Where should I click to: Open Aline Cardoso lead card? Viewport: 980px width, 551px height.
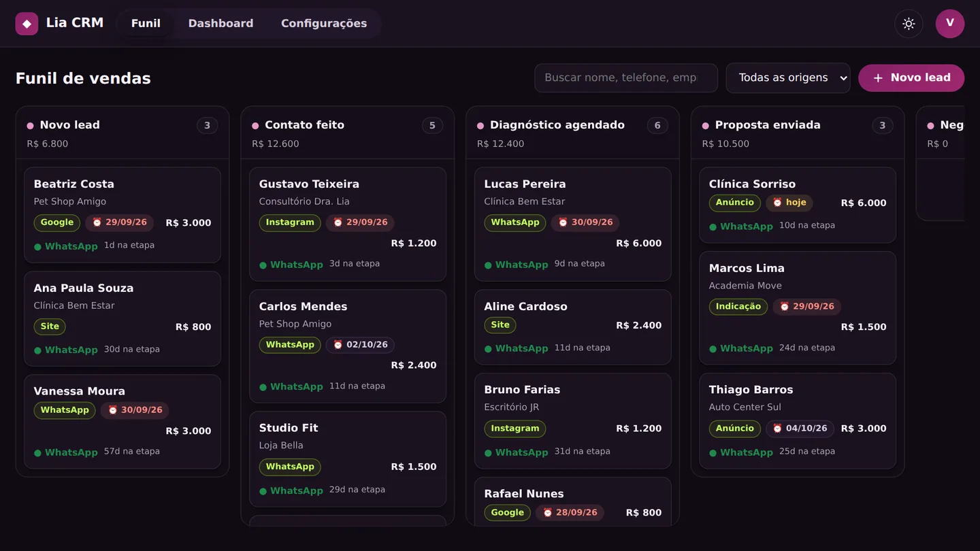[573, 327]
